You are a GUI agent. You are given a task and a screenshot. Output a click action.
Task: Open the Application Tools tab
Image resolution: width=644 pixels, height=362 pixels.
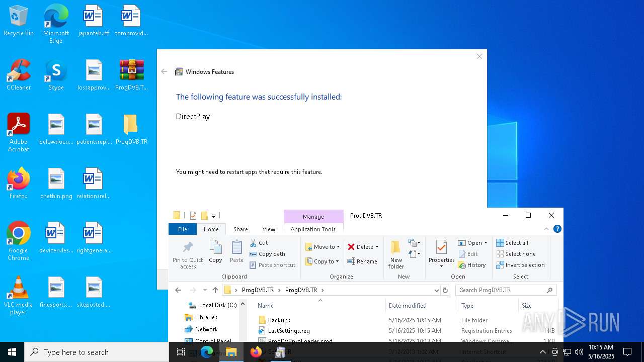pyautogui.click(x=313, y=229)
